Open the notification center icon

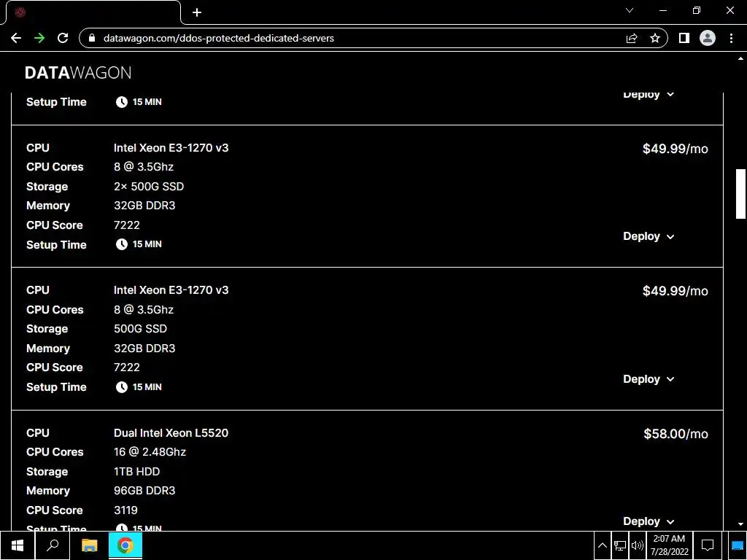(708, 545)
